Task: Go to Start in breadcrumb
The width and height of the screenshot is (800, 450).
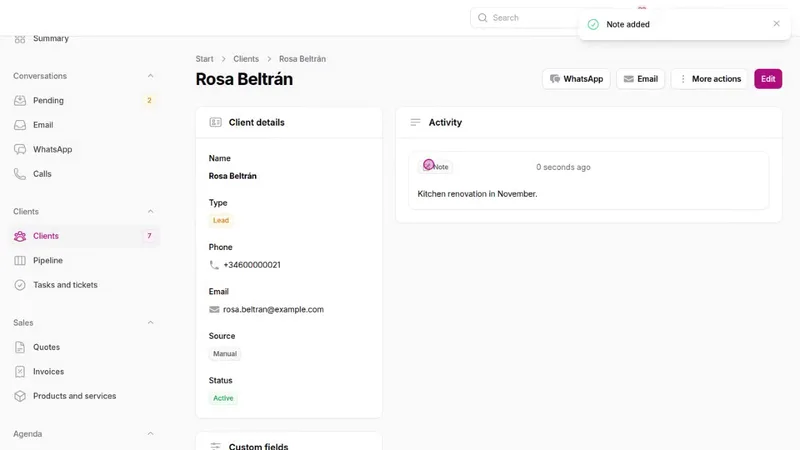Action: tap(204, 59)
